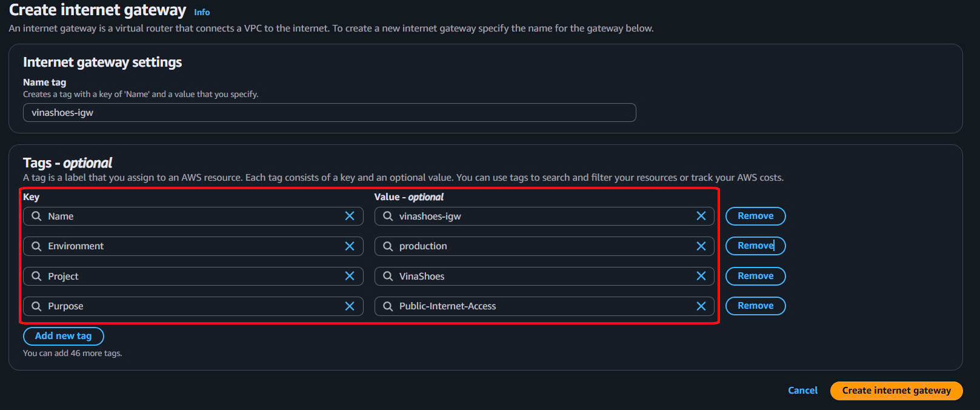
Task: Clear the VinaShoes value using X icon
Action: [x=701, y=276]
